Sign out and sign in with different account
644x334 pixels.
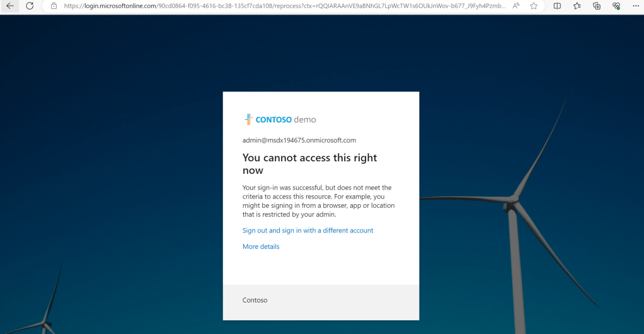click(308, 231)
